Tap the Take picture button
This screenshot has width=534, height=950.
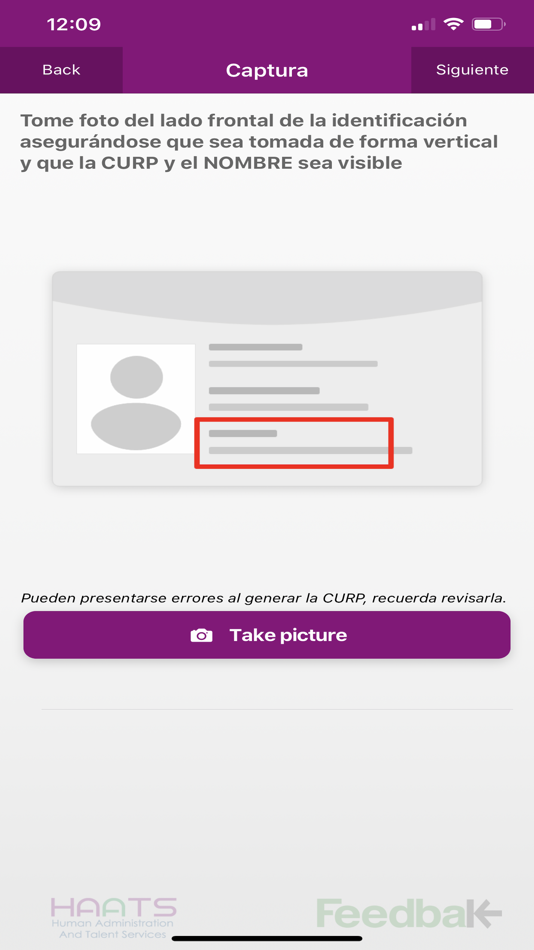click(x=267, y=635)
